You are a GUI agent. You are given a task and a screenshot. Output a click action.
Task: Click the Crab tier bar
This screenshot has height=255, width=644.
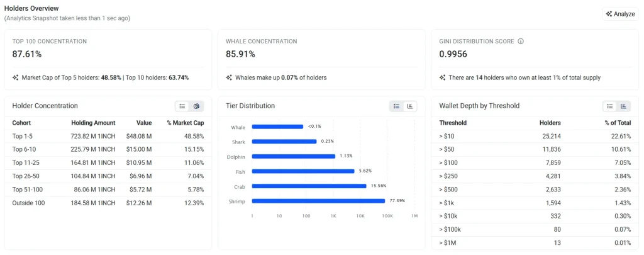(309, 186)
